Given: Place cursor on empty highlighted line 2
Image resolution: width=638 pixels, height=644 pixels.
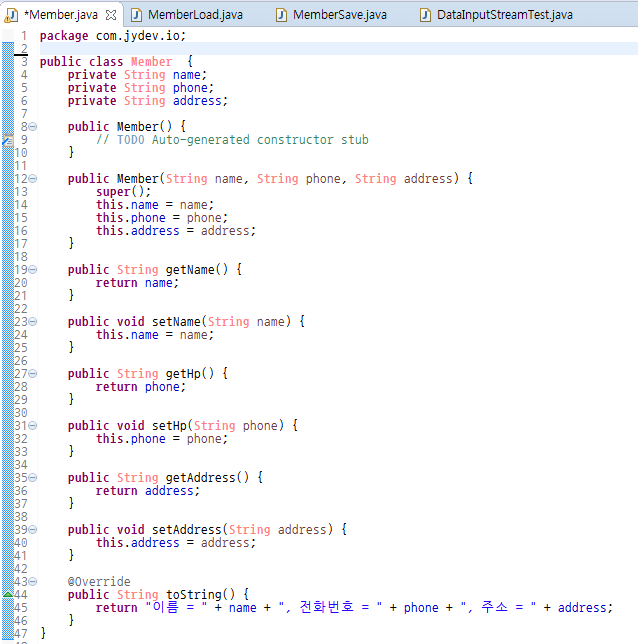Looking at the screenshot, I should coord(339,48).
